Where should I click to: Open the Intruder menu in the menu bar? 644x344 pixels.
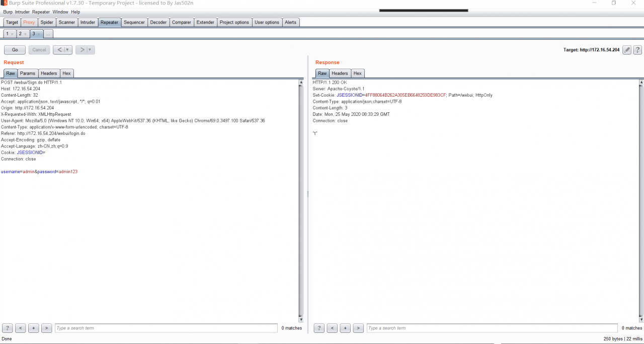pos(23,12)
